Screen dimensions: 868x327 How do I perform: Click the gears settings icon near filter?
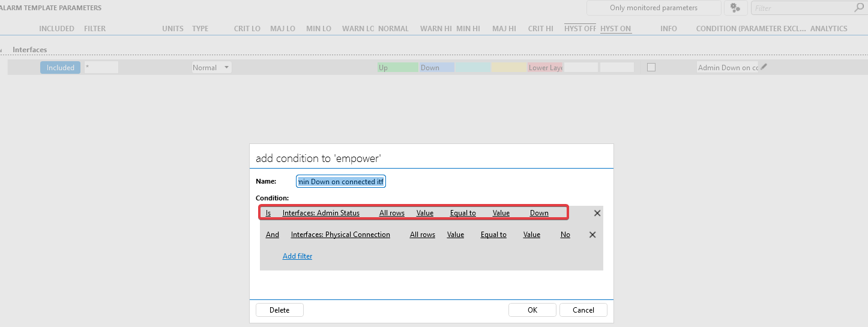(x=735, y=8)
